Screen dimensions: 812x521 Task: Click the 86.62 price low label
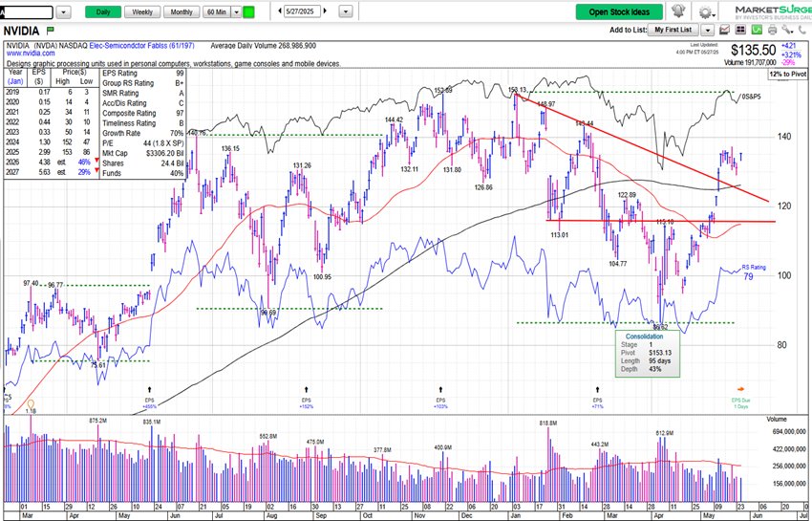[660, 327]
